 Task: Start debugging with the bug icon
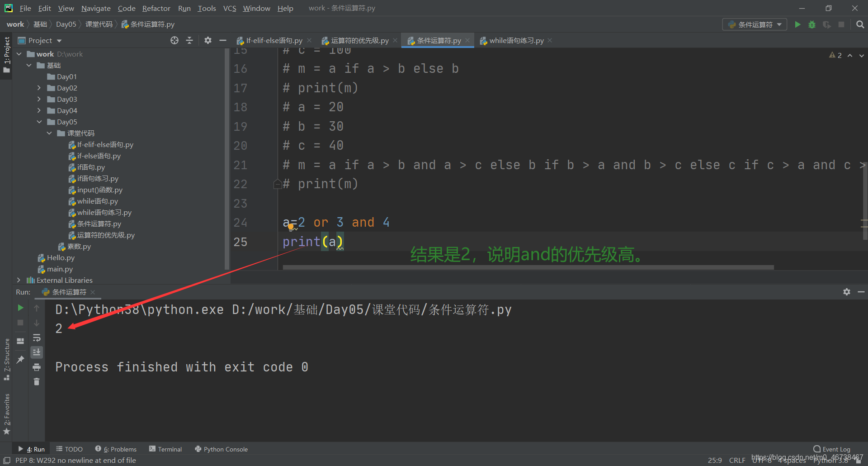pos(812,24)
